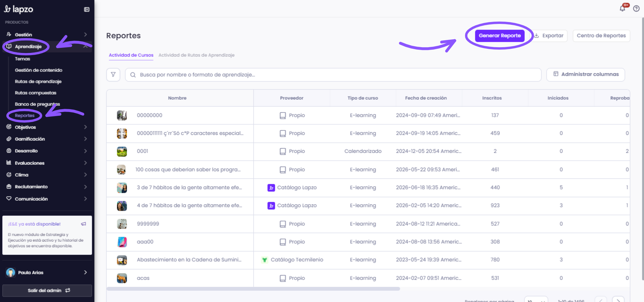Click Salir del admin button
The width and height of the screenshot is (644, 302).
coord(47,290)
